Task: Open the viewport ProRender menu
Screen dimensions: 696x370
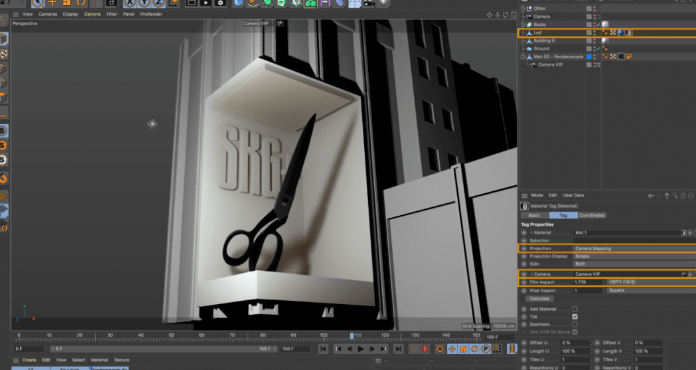Action: pyautogui.click(x=151, y=14)
